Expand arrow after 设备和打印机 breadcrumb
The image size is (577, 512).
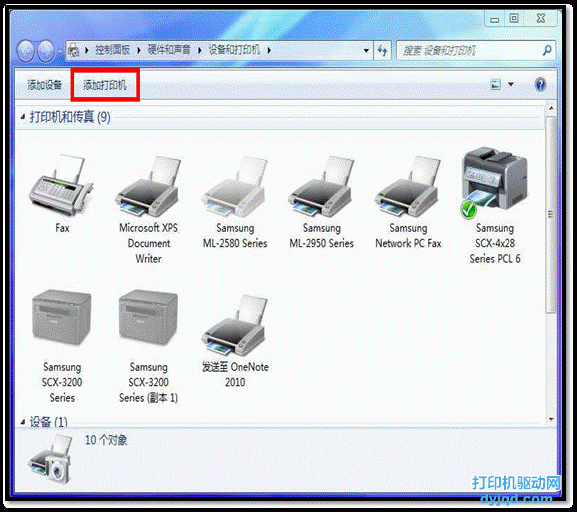[x=269, y=50]
